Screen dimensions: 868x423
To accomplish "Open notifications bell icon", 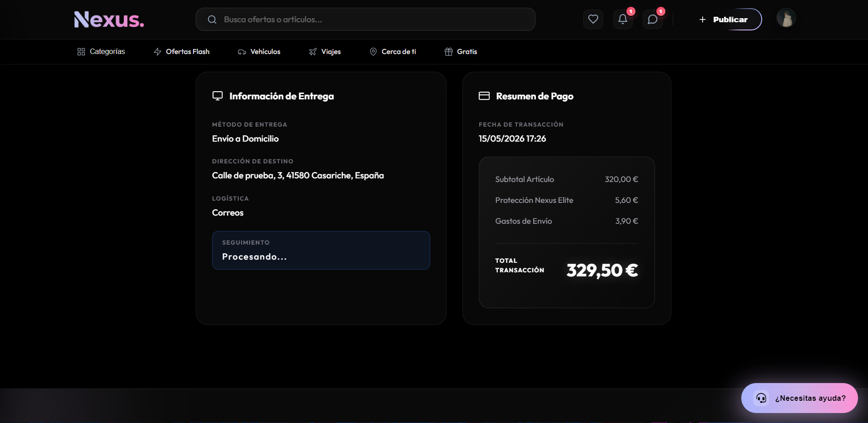I will coord(623,19).
